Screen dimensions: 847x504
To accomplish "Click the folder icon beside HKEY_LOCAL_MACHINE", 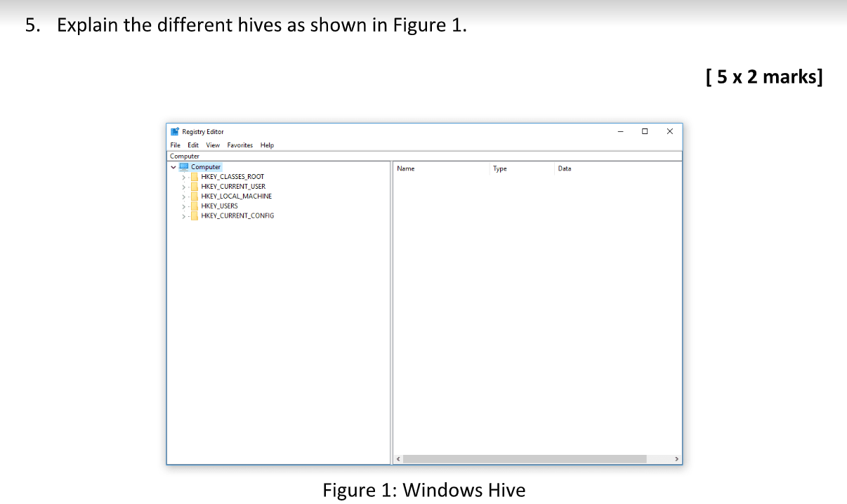I will [193, 196].
